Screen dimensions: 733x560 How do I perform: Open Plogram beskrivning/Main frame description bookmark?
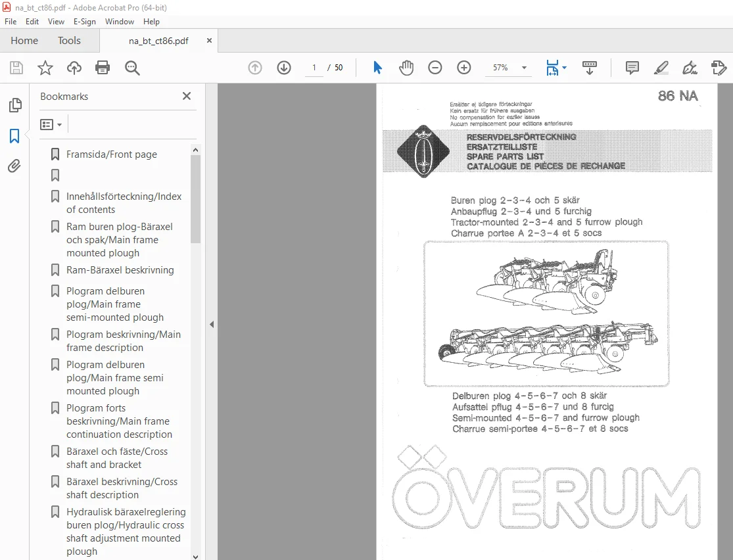(124, 340)
